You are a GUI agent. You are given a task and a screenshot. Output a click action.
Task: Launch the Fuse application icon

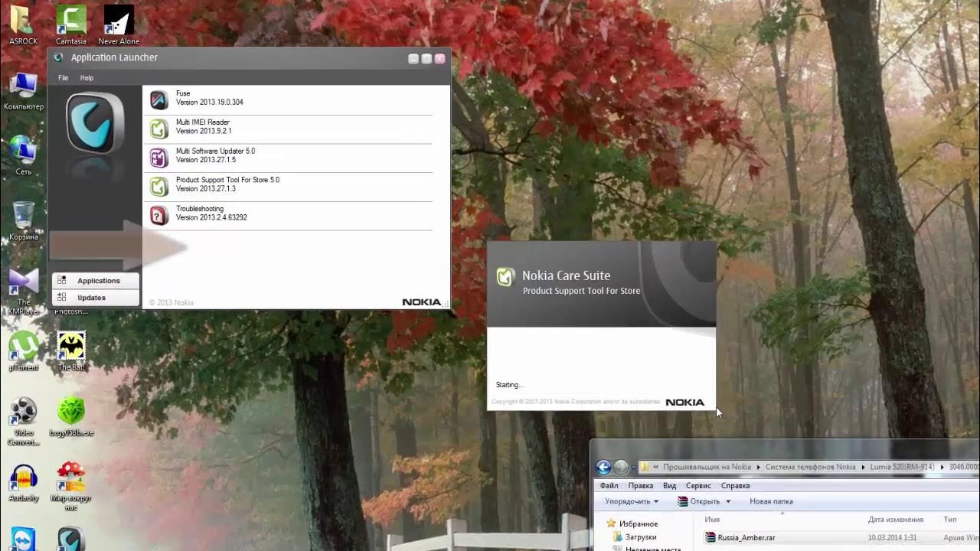point(158,99)
